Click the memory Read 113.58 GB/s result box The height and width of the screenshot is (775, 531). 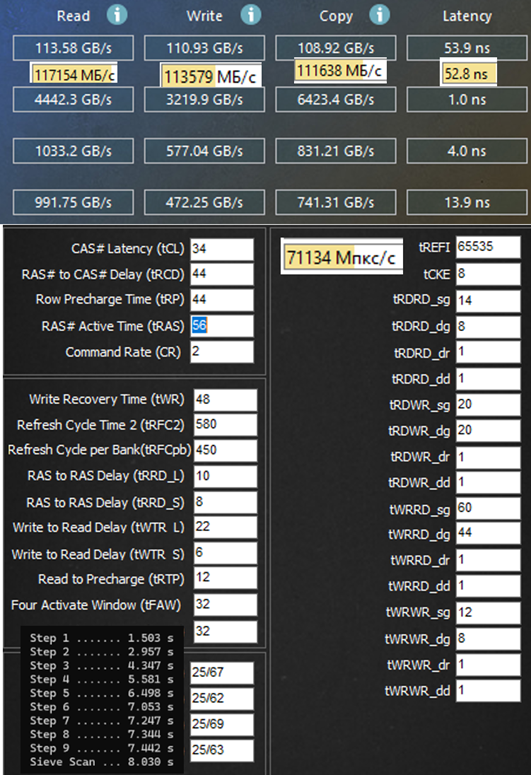point(73,48)
